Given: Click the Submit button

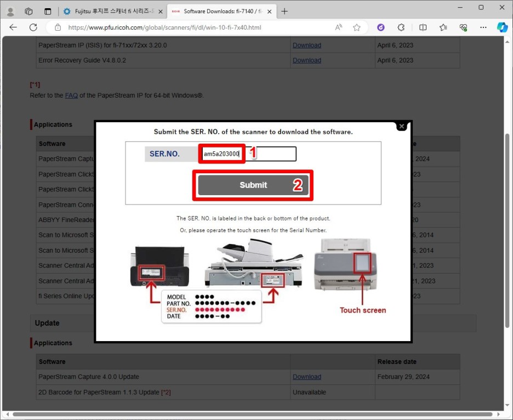Looking at the screenshot, I should tap(253, 185).
